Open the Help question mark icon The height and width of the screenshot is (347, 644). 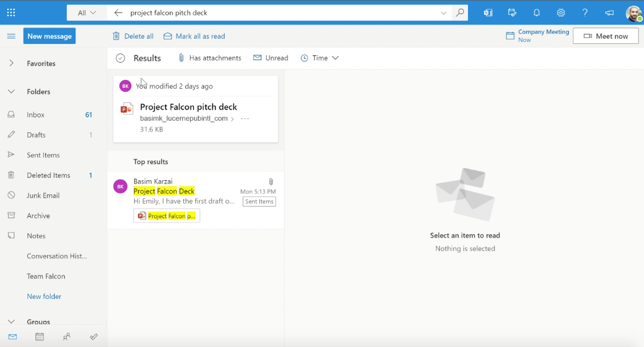click(x=585, y=13)
